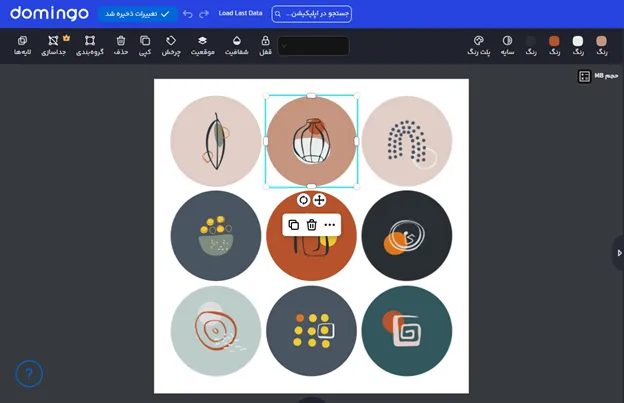Open the three-dots menu in the floating toolbar
This screenshot has height=403, width=624.
point(330,225)
